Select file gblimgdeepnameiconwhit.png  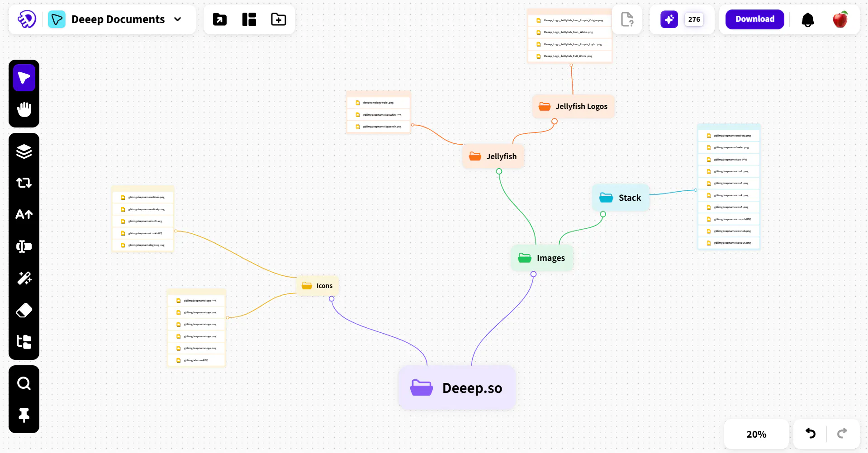point(379,115)
